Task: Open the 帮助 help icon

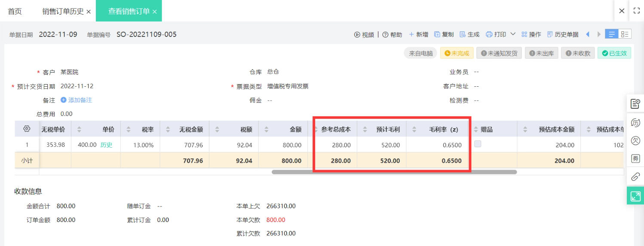Action: 385,35
